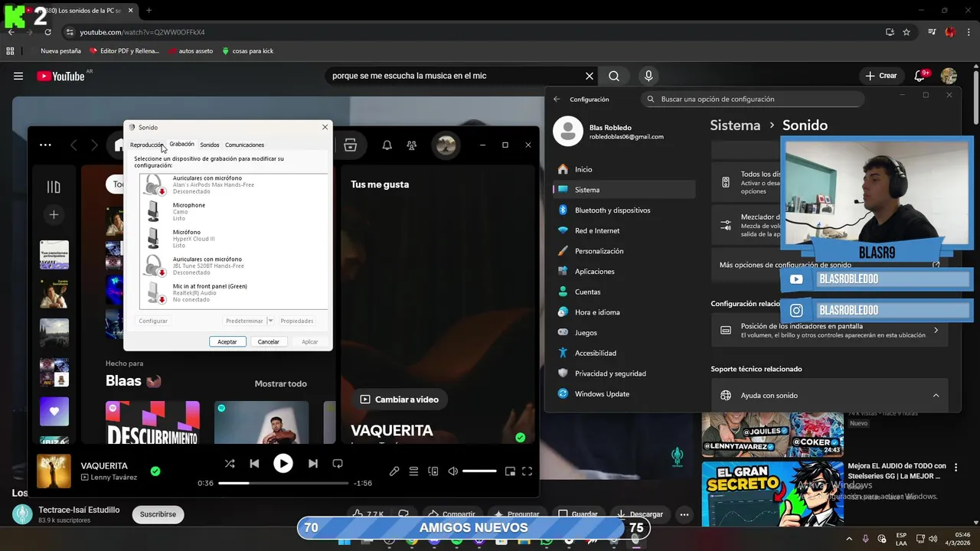The image size is (980, 551).
Task: Switch to Comunicaciones tab
Action: 244,145
